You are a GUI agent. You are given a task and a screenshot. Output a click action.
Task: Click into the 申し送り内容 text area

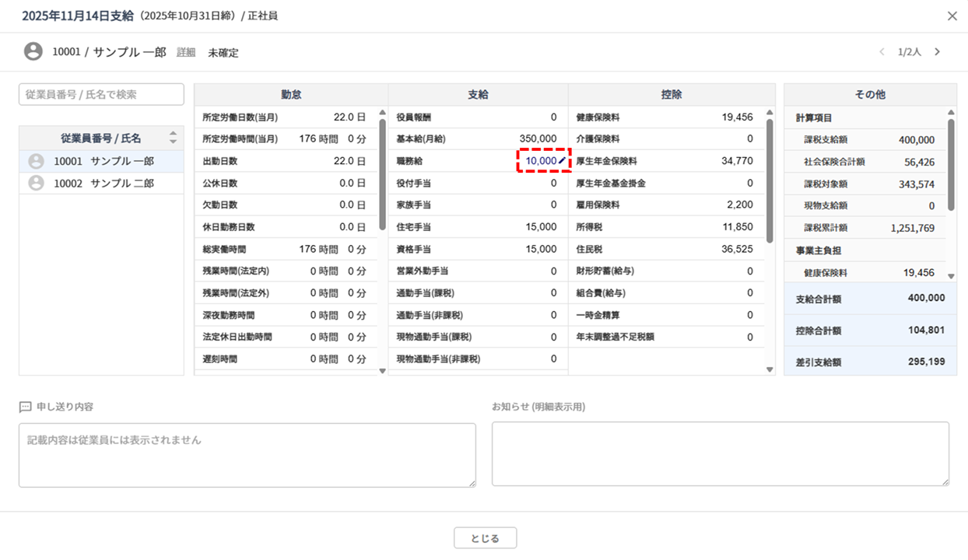tap(247, 455)
